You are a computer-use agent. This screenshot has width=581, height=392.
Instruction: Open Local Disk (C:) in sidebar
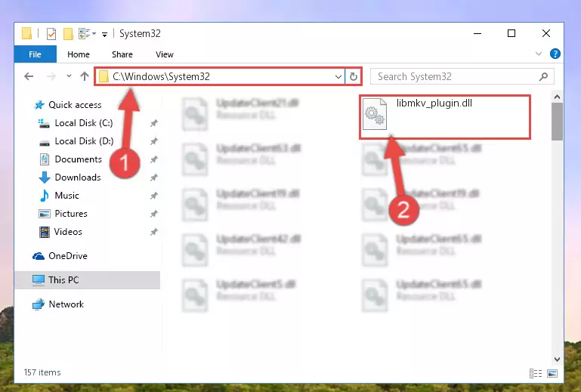point(84,123)
